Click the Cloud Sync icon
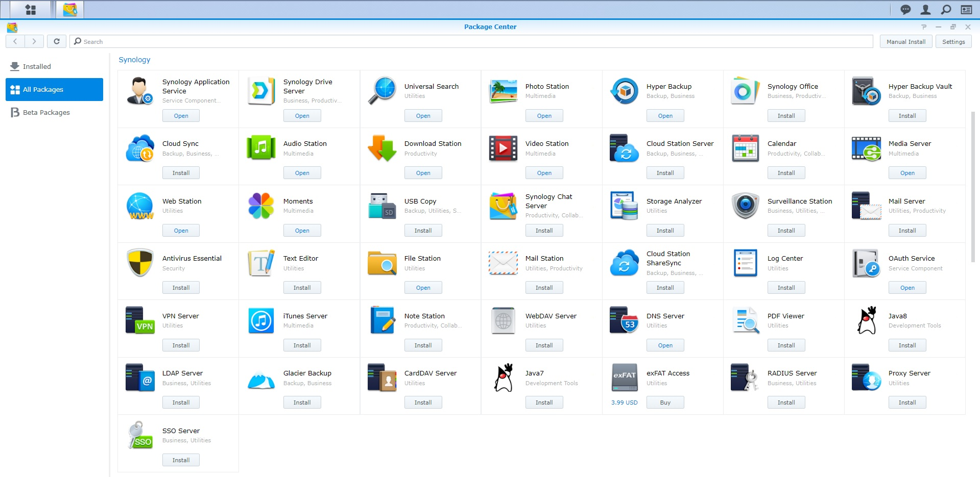The image size is (980, 477). point(140,148)
